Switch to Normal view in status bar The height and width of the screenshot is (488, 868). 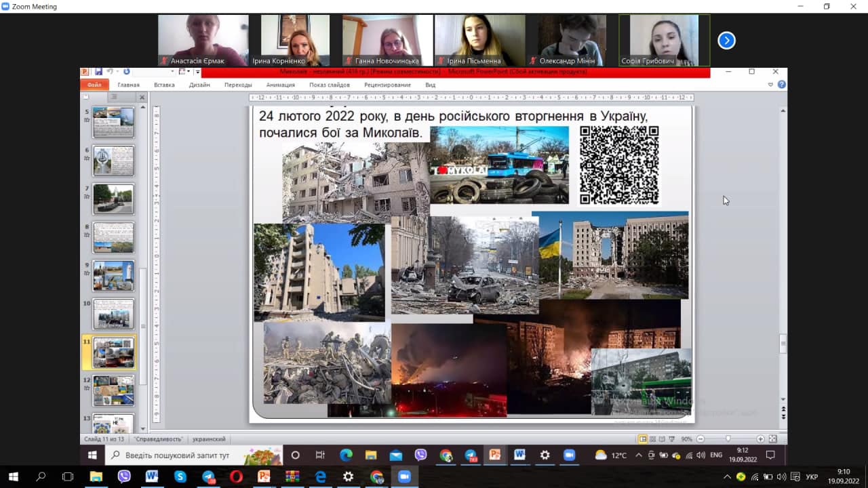click(x=642, y=439)
